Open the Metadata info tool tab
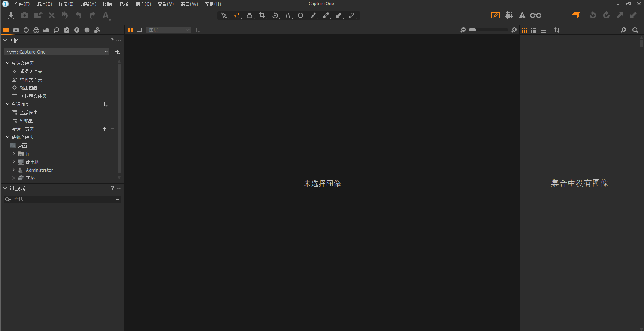The height and width of the screenshot is (331, 644). click(77, 30)
